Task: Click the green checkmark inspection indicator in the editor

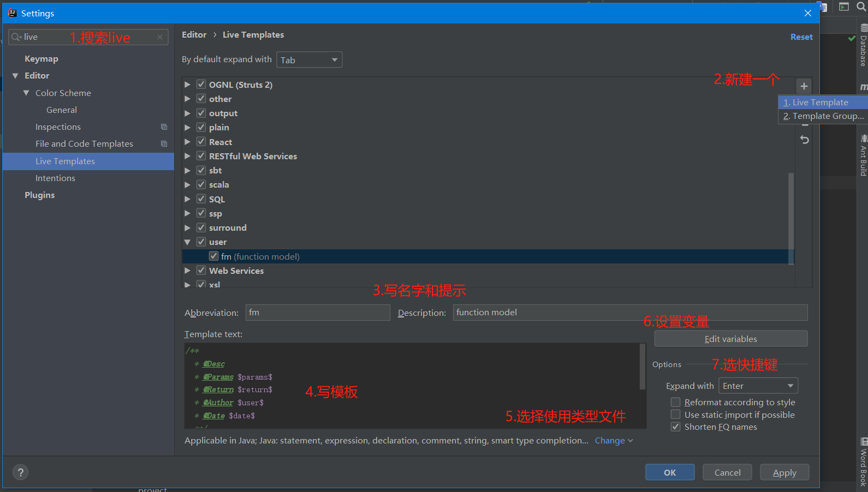Action: tap(852, 38)
